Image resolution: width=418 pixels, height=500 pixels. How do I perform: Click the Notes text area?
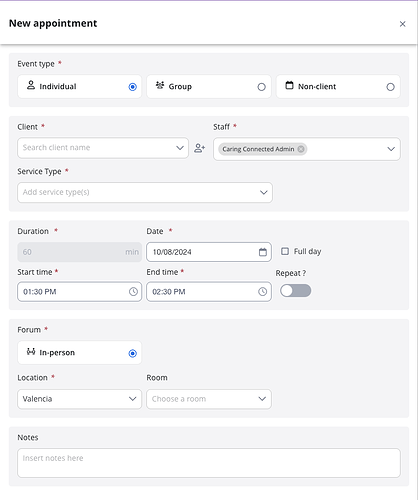pyautogui.click(x=209, y=463)
